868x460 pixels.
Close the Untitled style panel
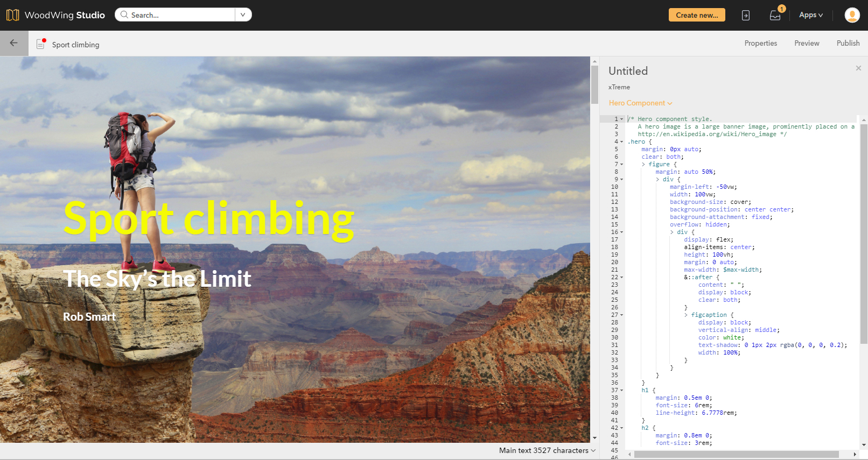[x=858, y=68]
